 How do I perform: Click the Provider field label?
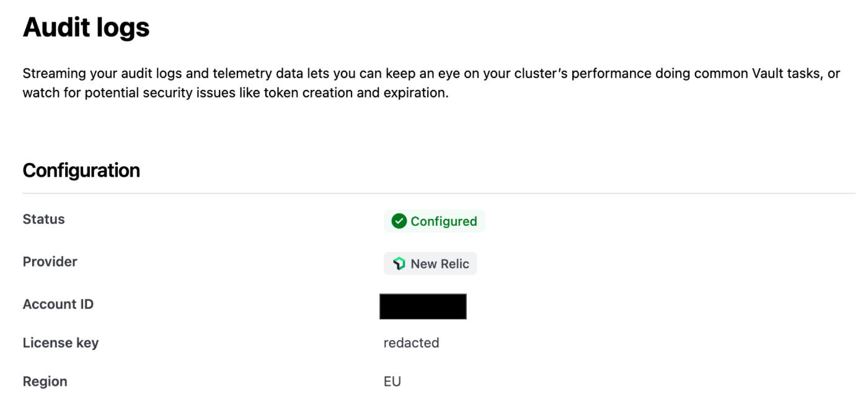point(50,262)
